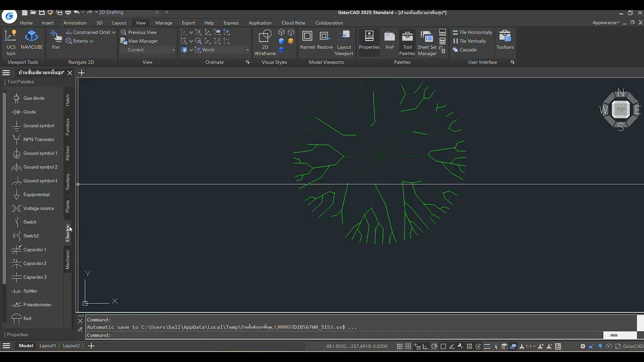Select the Electric palette tab

click(x=68, y=233)
